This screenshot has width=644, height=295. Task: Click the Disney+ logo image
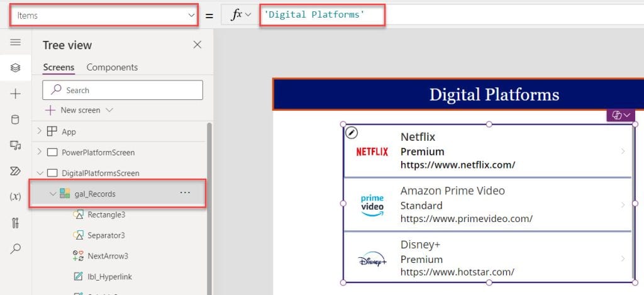[x=372, y=259]
